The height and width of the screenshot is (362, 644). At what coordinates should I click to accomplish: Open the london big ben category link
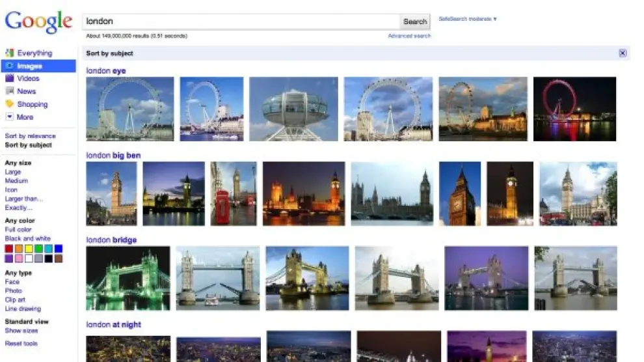tap(113, 156)
